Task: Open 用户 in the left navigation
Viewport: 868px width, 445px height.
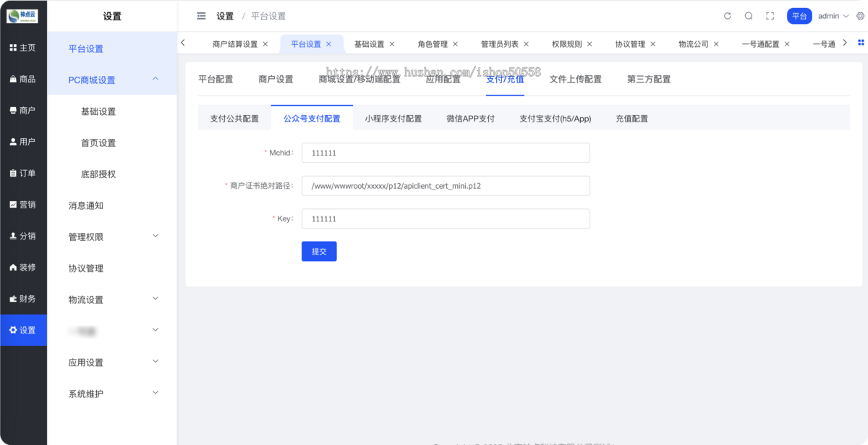Action: [23, 142]
